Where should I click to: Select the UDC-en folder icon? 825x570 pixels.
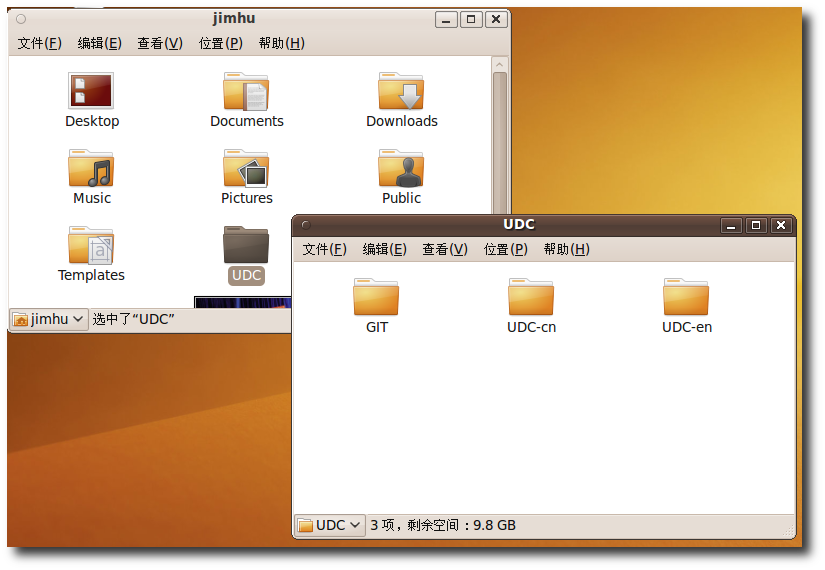tap(686, 296)
